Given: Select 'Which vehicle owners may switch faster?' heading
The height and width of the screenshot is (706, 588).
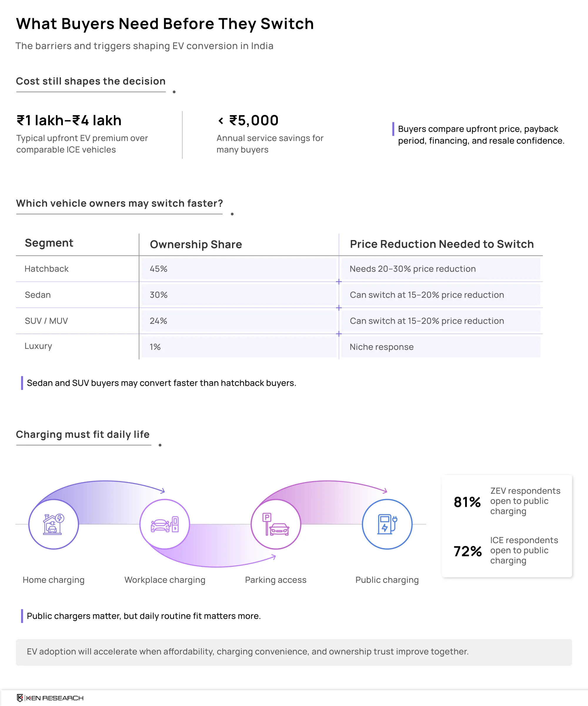Looking at the screenshot, I should 119,203.
